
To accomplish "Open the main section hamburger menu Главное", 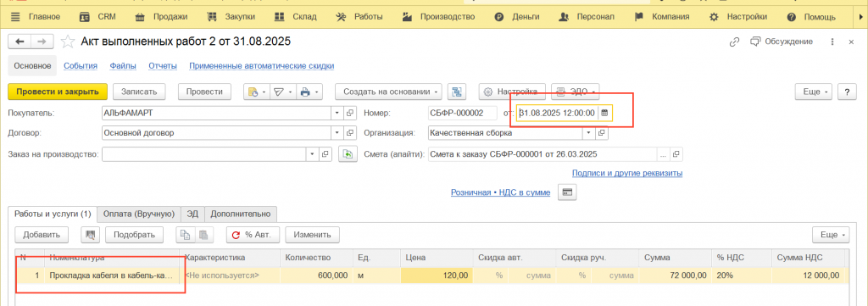I will (35, 17).
